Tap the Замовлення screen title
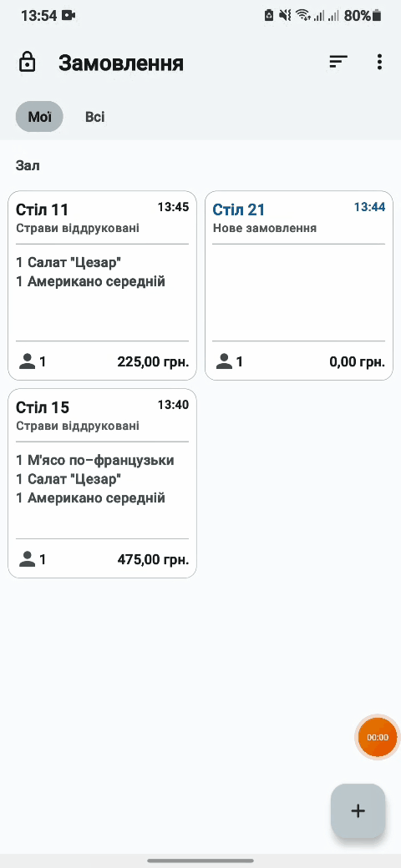Viewport: 401px width, 868px height. (121, 63)
